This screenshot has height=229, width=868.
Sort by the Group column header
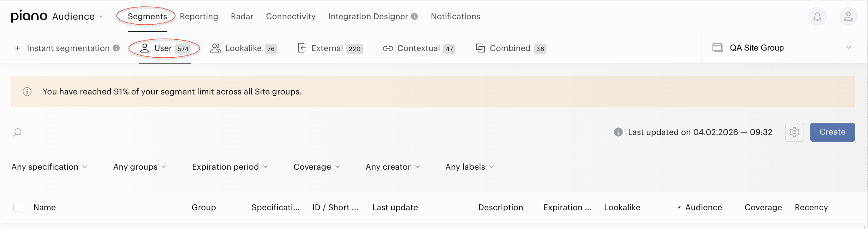point(204,207)
